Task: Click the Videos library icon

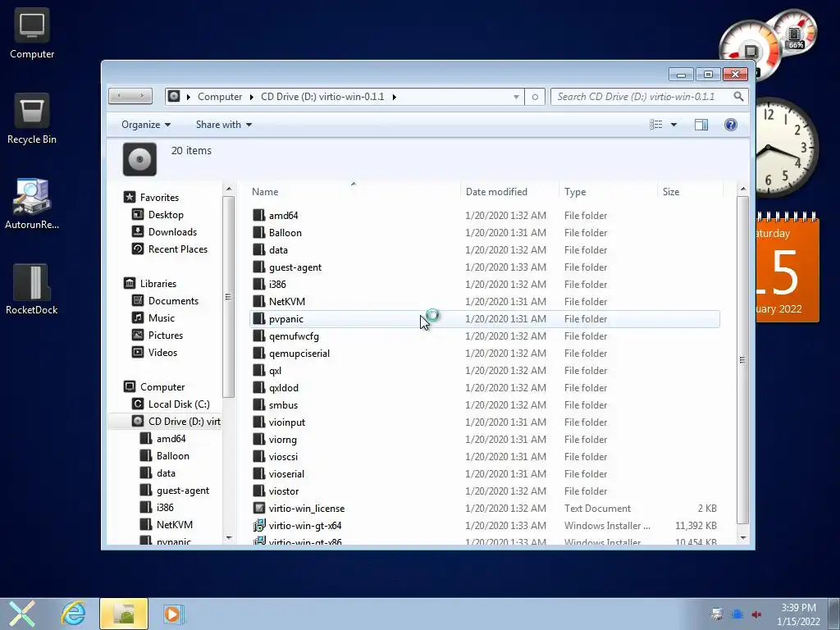Action: [x=138, y=352]
